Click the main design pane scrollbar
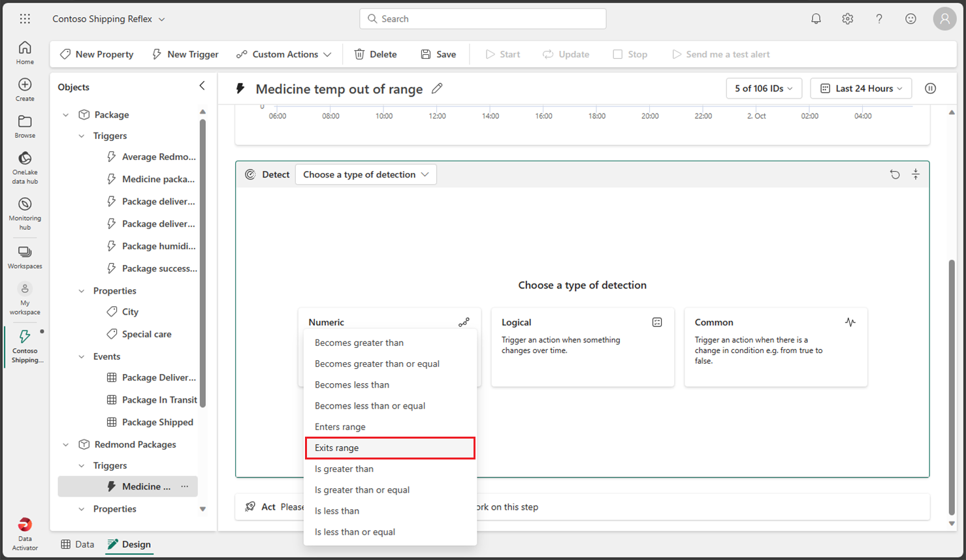This screenshot has width=966, height=560. [952, 388]
